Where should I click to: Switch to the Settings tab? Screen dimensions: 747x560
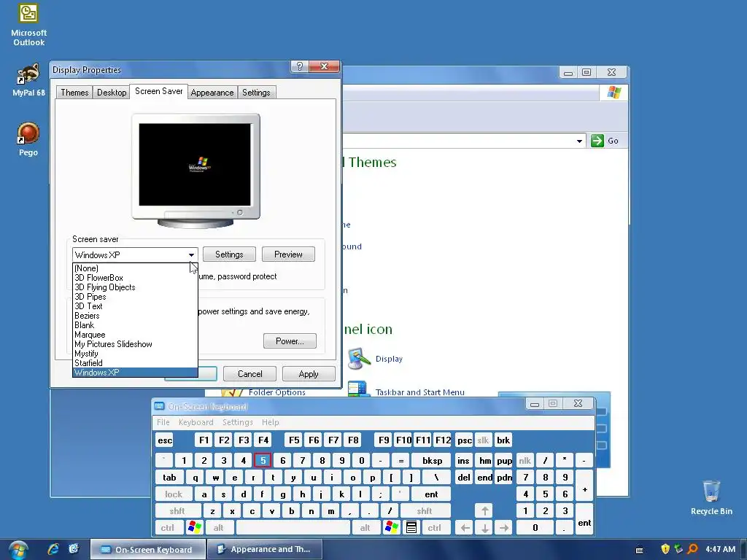coord(256,93)
